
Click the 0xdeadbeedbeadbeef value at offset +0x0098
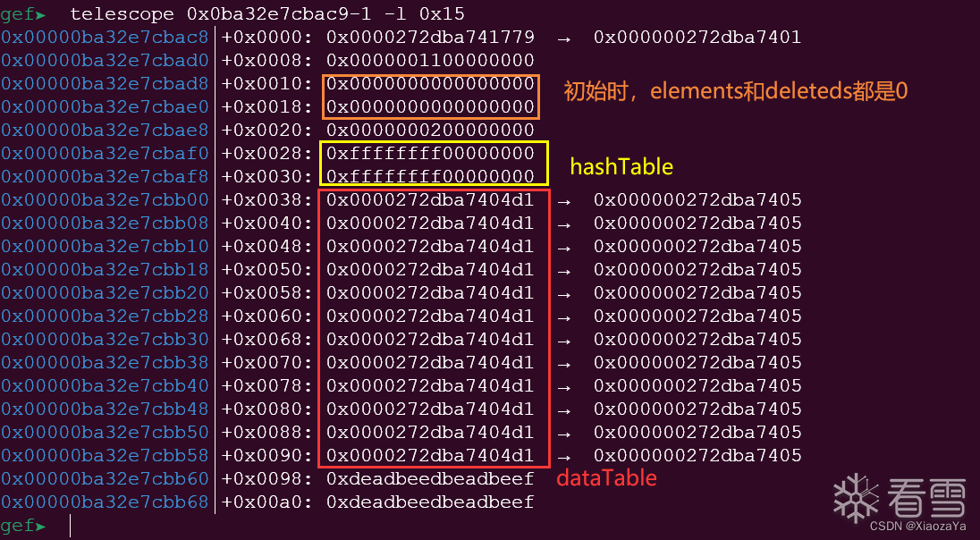click(x=430, y=479)
